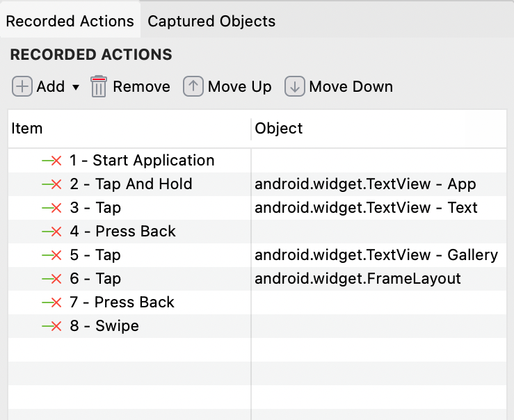Viewport: 514px width, 420px height.
Task: Click the Remove trash icon
Action: coord(99,87)
